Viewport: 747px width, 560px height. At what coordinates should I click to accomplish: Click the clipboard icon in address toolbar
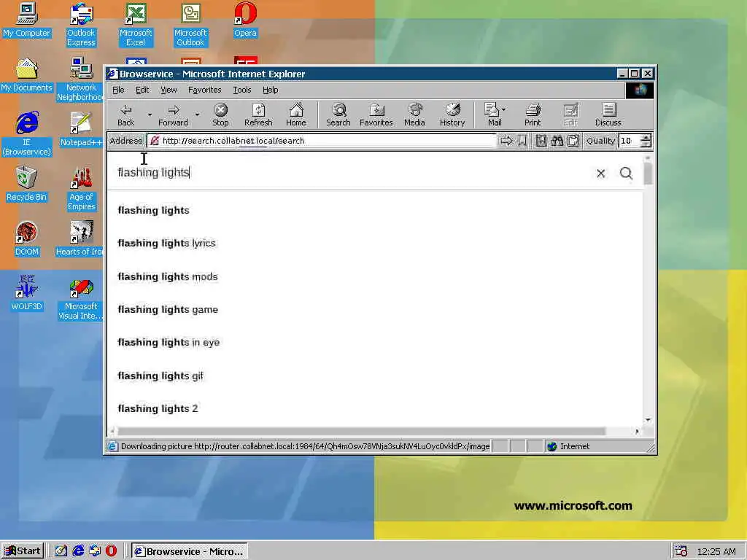573,141
